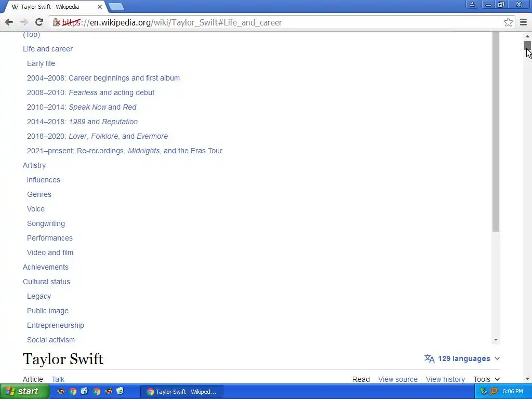
Task: Go to the Cultural status section
Action: [x=46, y=282]
